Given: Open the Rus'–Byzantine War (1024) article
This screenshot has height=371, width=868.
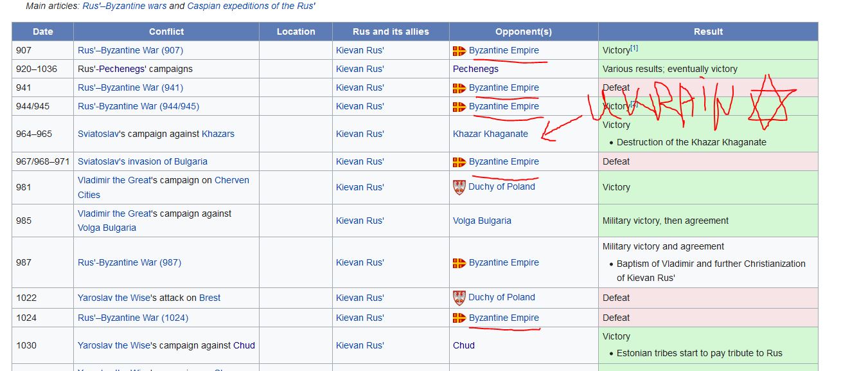Looking at the screenshot, I should click(x=133, y=318).
